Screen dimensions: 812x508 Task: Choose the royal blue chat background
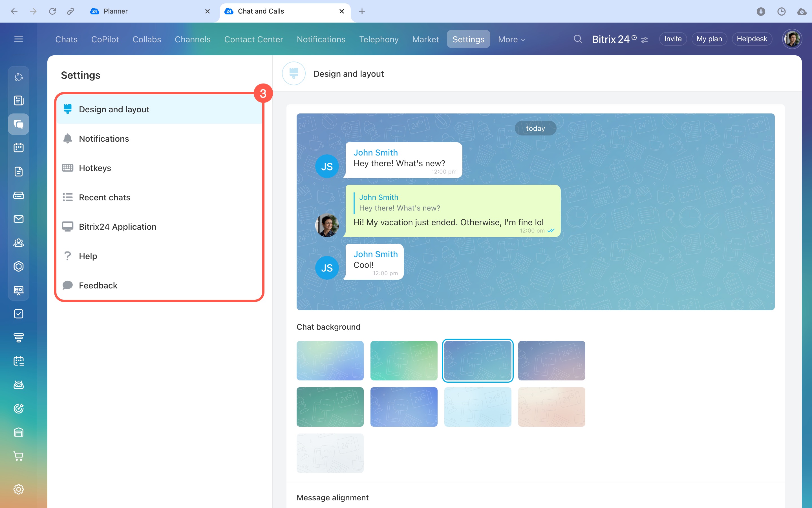coord(404,407)
